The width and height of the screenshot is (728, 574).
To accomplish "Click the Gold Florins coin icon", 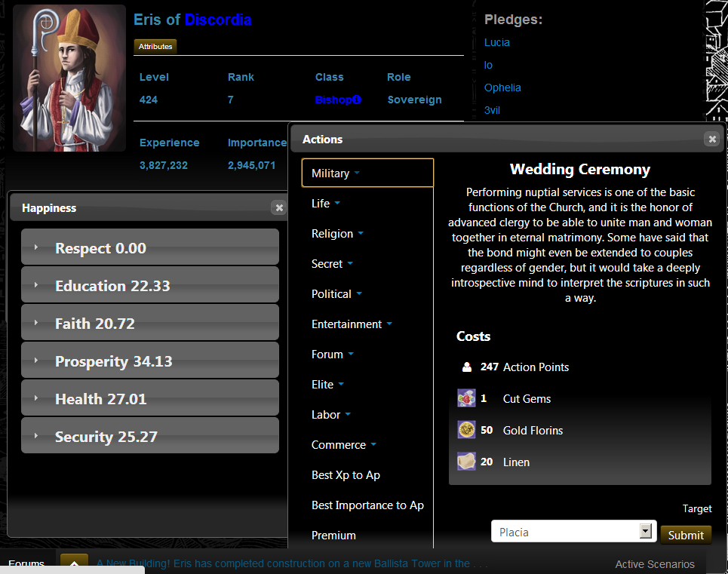I will click(467, 430).
